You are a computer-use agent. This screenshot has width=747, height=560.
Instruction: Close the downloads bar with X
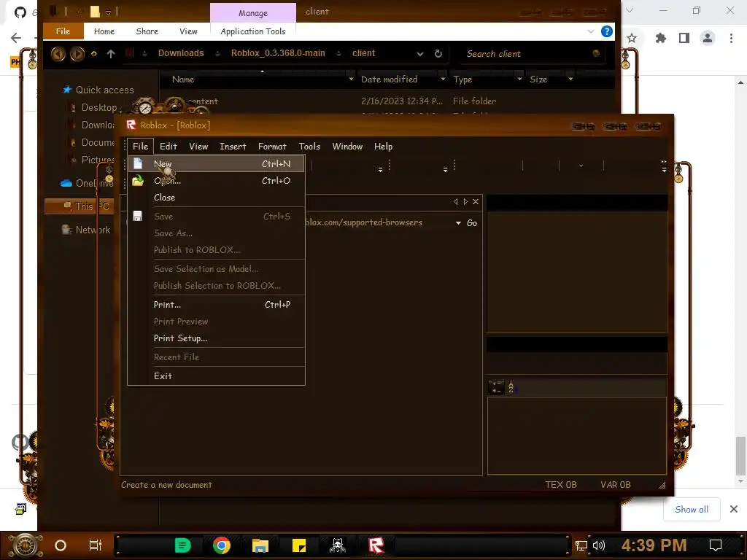pos(734,509)
